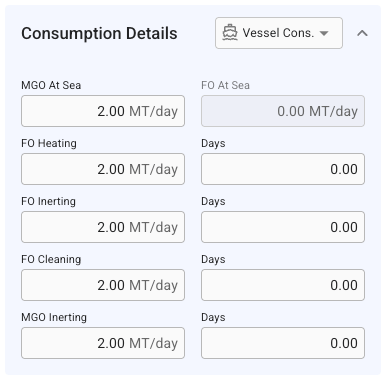Select the FO Heating consumption field
This screenshot has height=381, width=387.
(103, 169)
